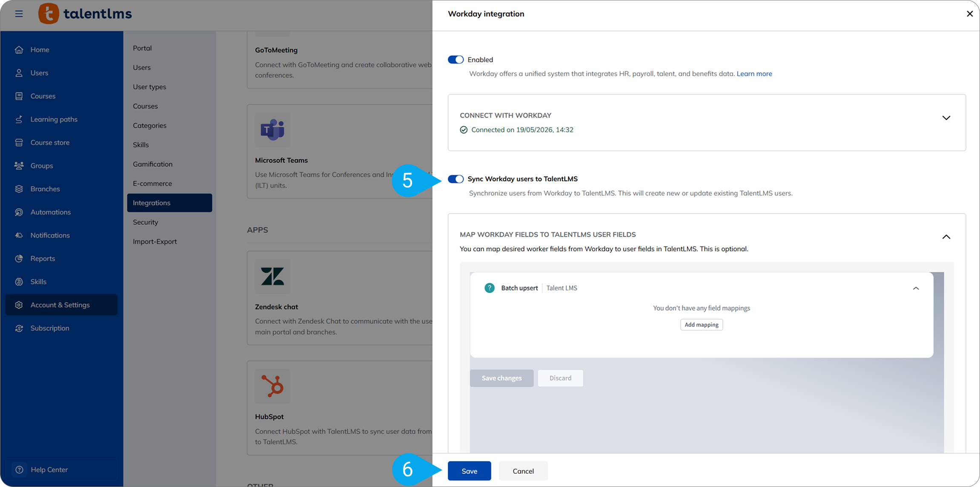Click the Save button

pyautogui.click(x=469, y=471)
